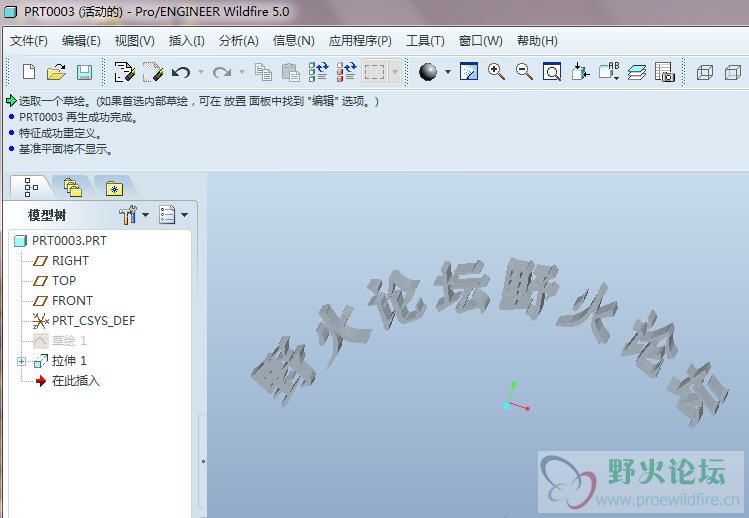Click the navigator pane collapse handle
Viewport: 749px width, 518px height.
pyautogui.click(x=203, y=461)
